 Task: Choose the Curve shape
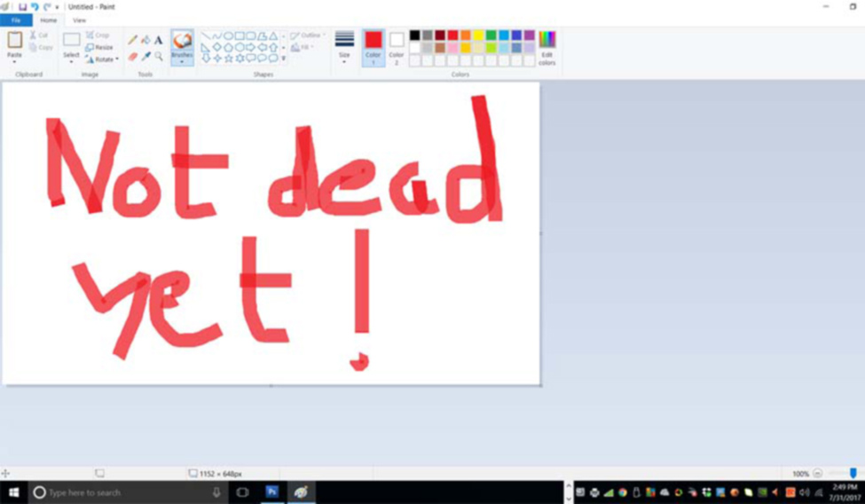(x=216, y=35)
